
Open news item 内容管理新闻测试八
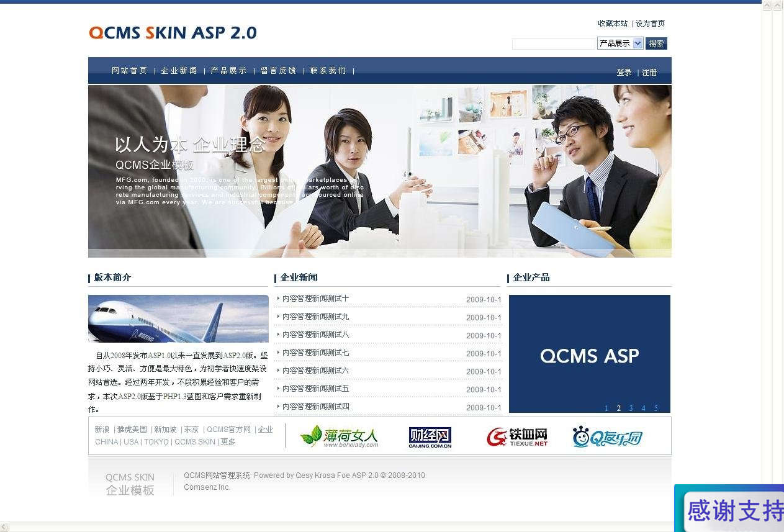tap(315, 335)
